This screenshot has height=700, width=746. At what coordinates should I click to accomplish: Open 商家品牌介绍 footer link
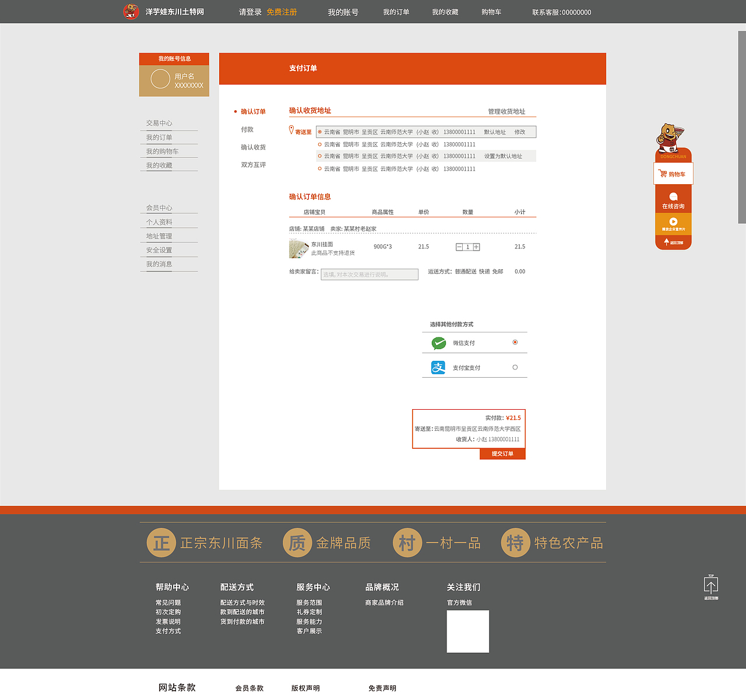(x=384, y=603)
